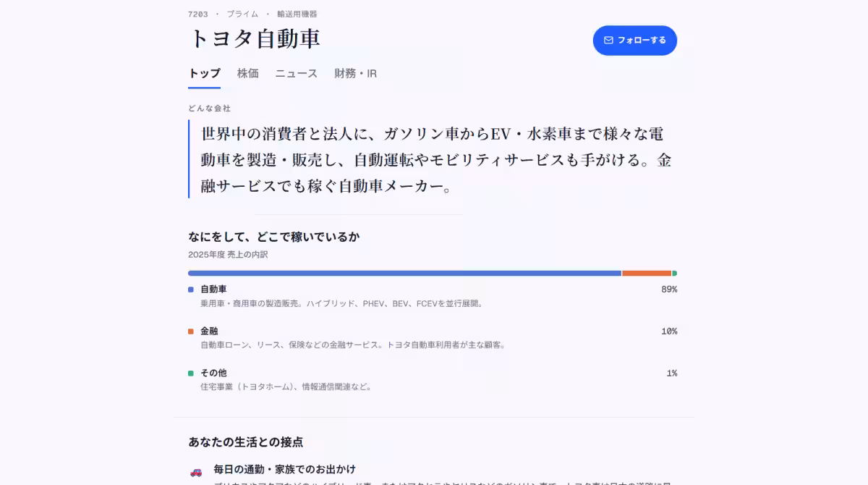The width and height of the screenshot is (868, 485).
Task: Click the トヨタ自動車 company title
Action: click(255, 38)
